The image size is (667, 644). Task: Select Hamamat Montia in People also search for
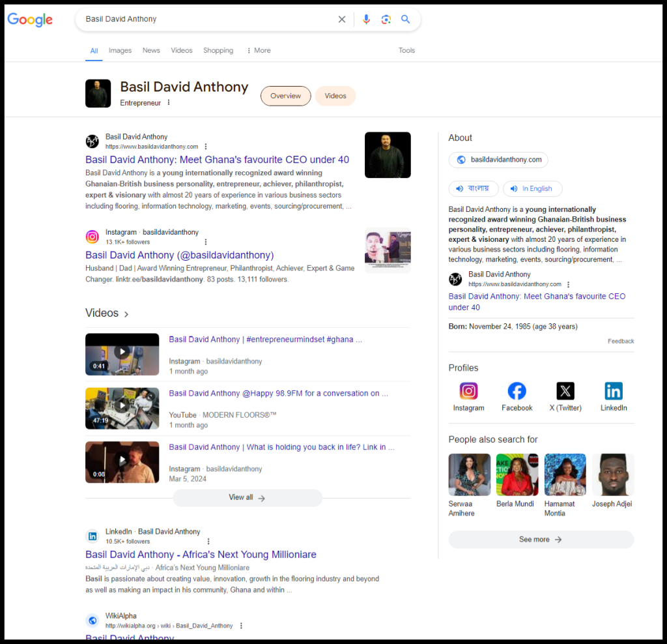tap(565, 485)
